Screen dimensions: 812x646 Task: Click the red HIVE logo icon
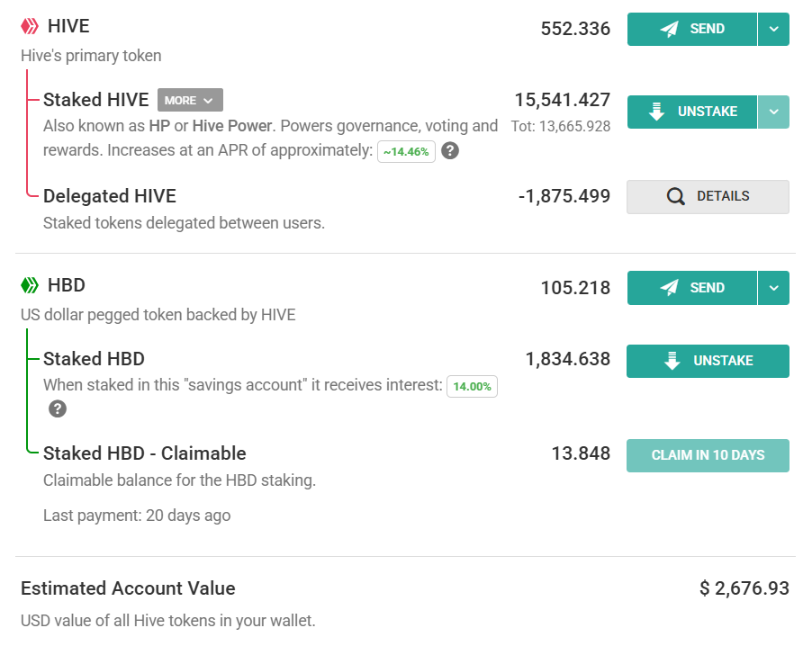click(x=30, y=26)
